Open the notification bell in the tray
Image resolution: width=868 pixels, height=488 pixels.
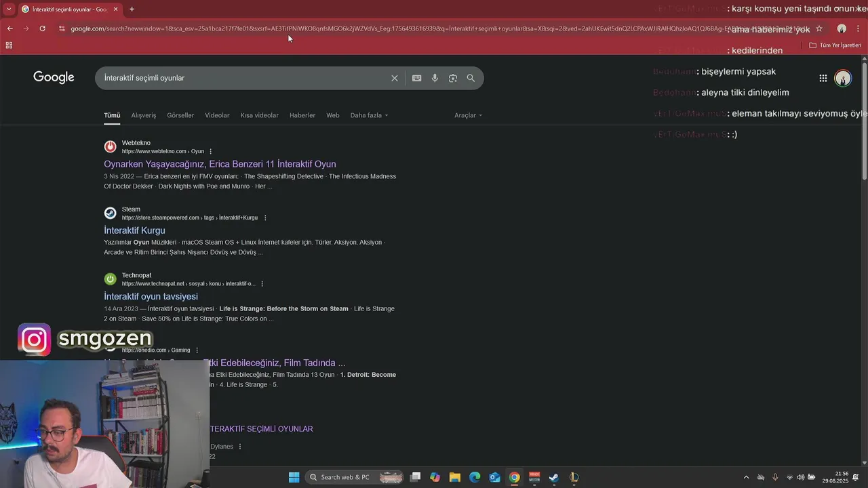pos(857,477)
